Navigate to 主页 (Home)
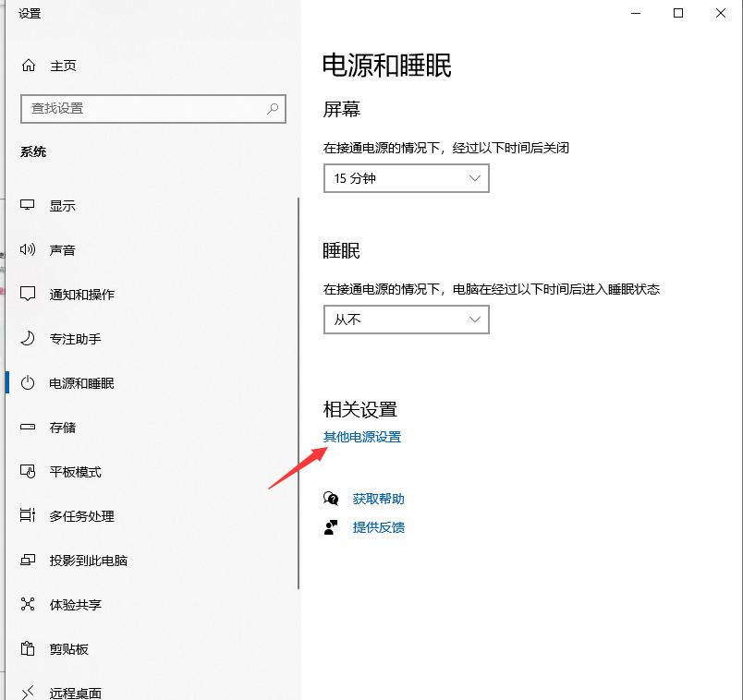This screenshot has height=700, width=743. (50, 66)
